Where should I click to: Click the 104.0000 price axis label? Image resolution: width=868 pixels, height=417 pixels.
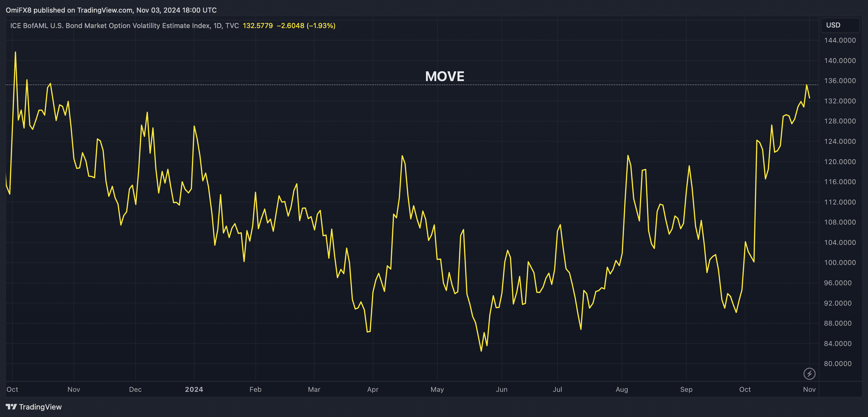(840, 243)
